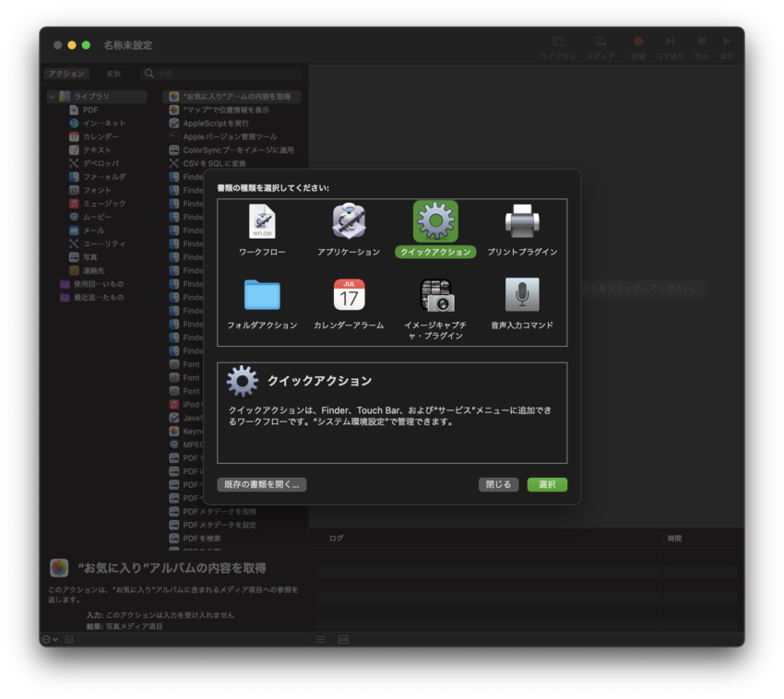
Task: Select the フォルダアクション folder icon
Action: [262, 295]
